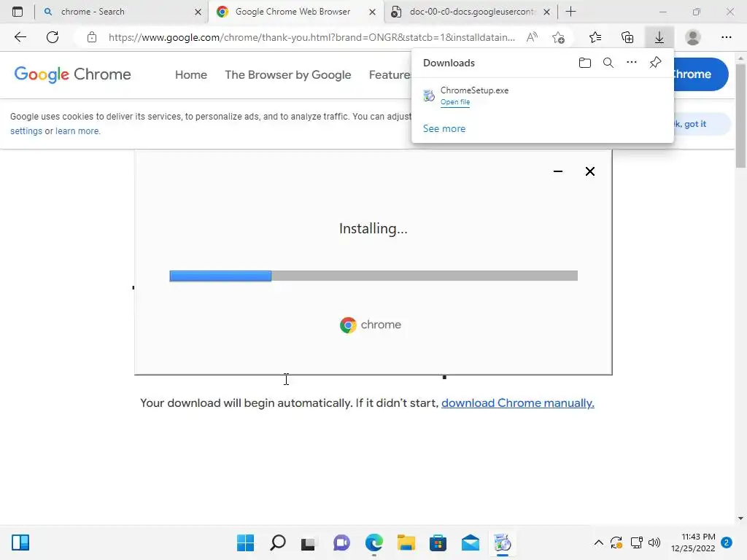Open the Features navigation item

pyautogui.click(x=390, y=75)
